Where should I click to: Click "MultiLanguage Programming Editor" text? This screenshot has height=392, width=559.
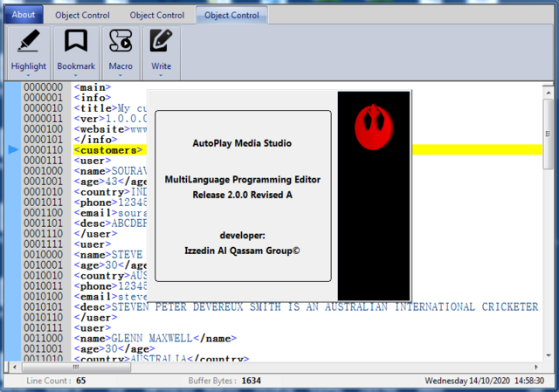click(x=243, y=180)
